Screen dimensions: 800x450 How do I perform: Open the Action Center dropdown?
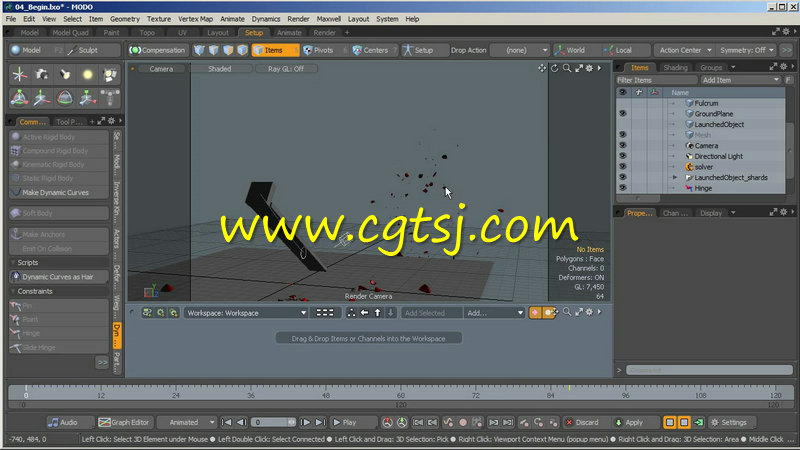click(x=685, y=50)
